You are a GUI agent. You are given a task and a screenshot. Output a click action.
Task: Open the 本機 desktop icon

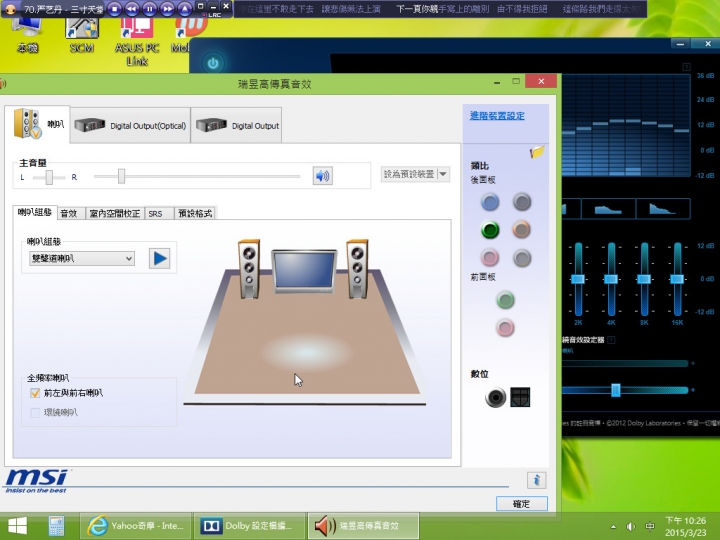click(x=28, y=33)
